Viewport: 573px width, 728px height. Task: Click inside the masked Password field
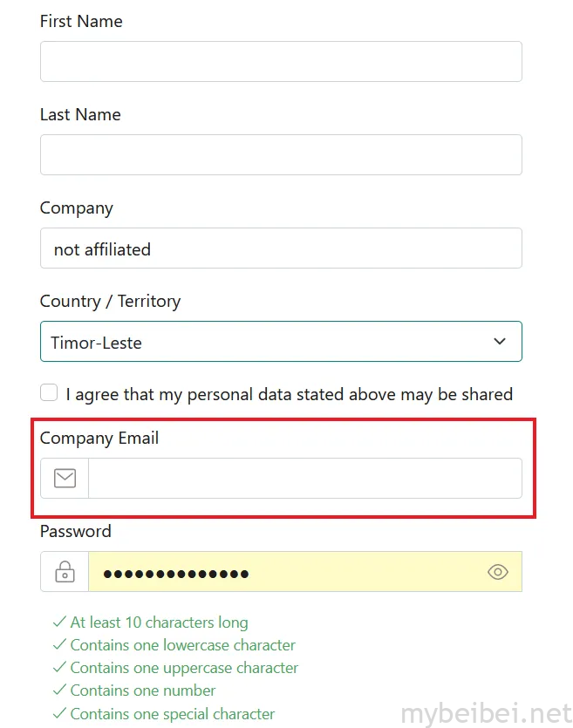[x=288, y=572]
